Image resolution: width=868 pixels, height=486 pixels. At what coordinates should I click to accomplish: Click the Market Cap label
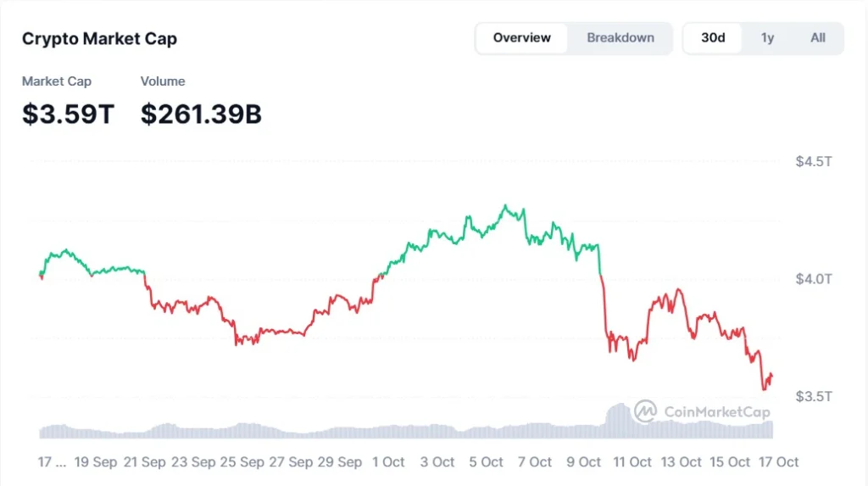coord(57,81)
